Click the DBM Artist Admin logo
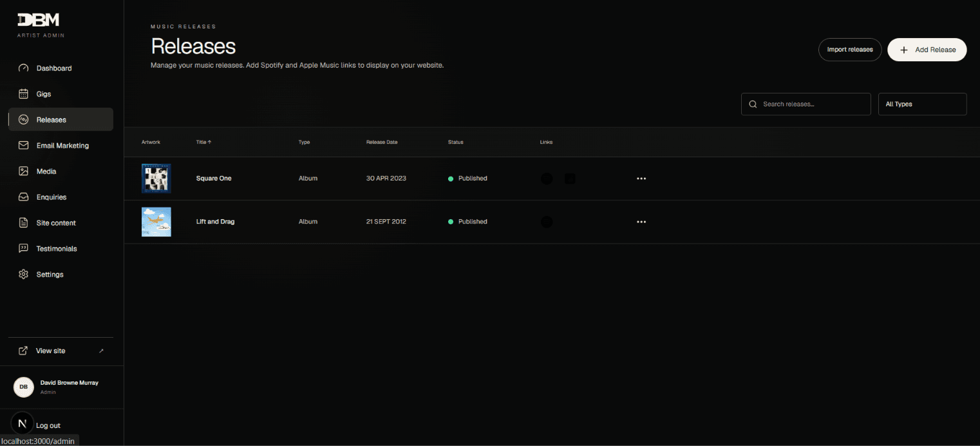Screen dimensions: 980x446 41,24
